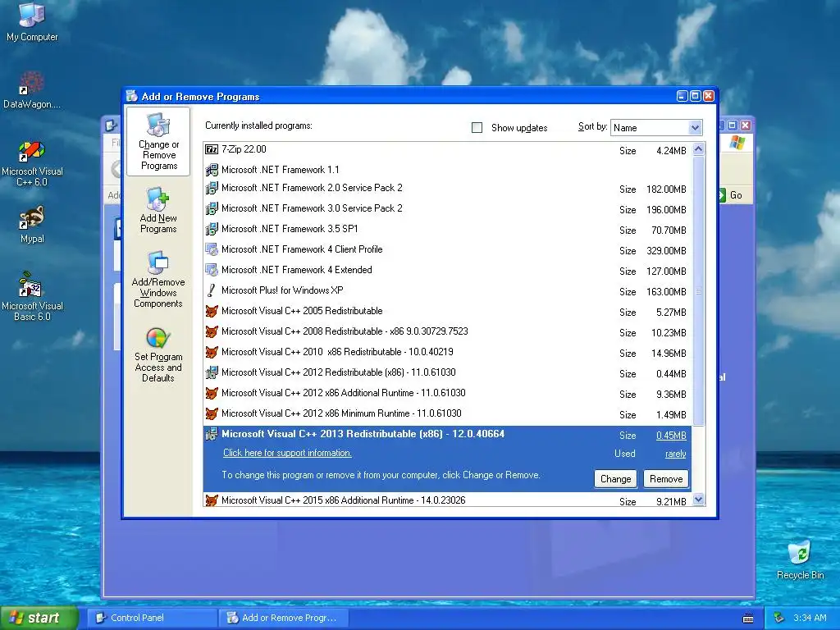Launch the Mypal browser shortcut
Screen dimensions: 840x630
tap(32, 225)
